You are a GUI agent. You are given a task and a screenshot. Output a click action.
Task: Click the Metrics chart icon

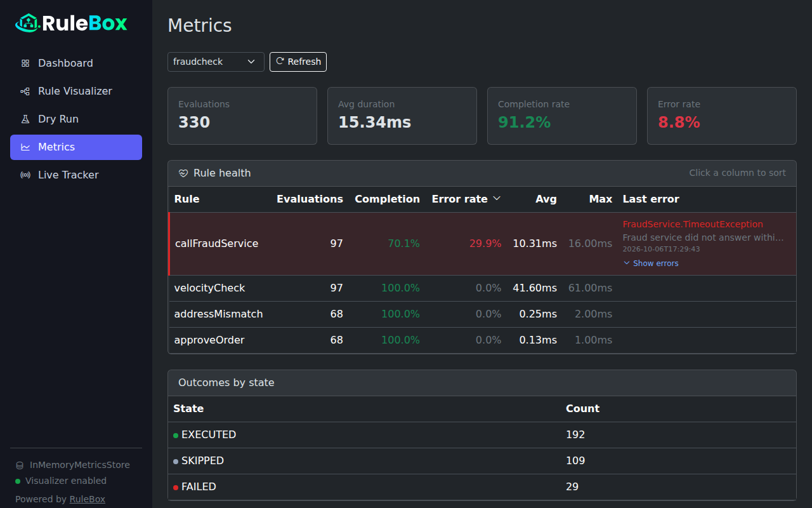pyautogui.click(x=25, y=147)
